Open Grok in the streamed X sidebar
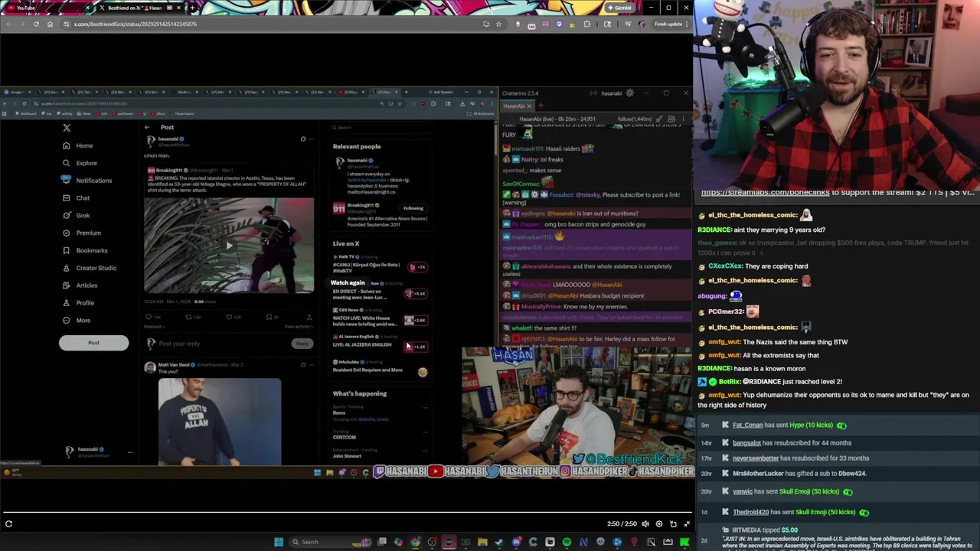This screenshot has width=980, height=551. (76, 216)
